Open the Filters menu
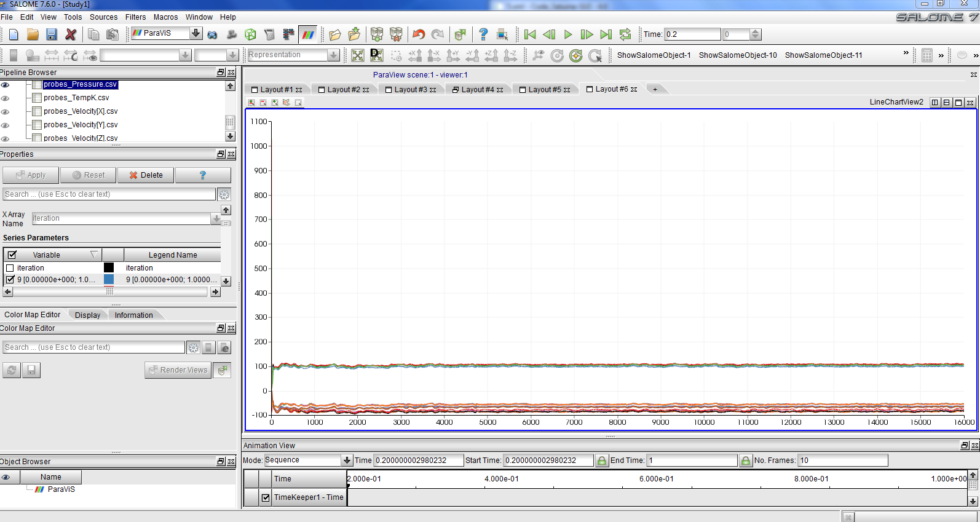This screenshot has width=980, height=522. tap(135, 17)
